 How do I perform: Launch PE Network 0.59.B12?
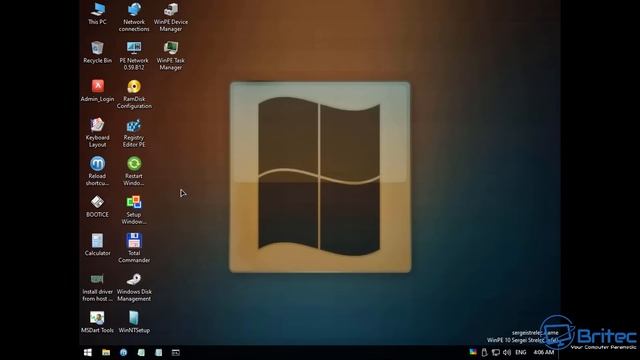(x=134, y=56)
